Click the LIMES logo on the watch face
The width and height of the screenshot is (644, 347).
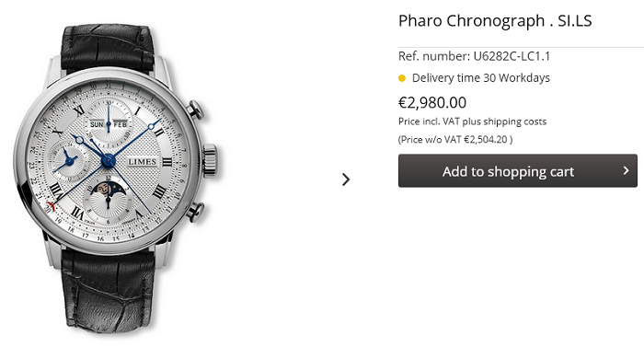[142, 162]
